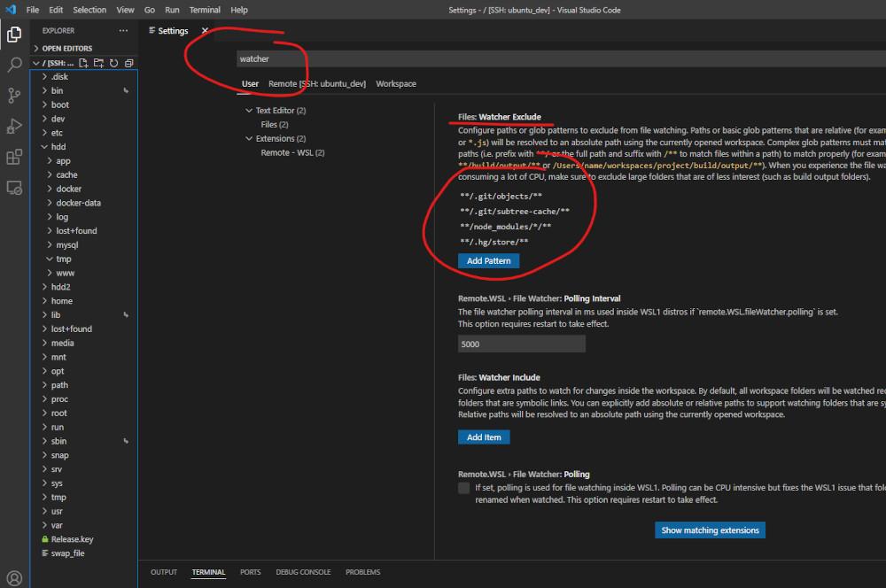Image resolution: width=886 pixels, height=588 pixels.
Task: Open the Go menu
Action: pos(149,10)
